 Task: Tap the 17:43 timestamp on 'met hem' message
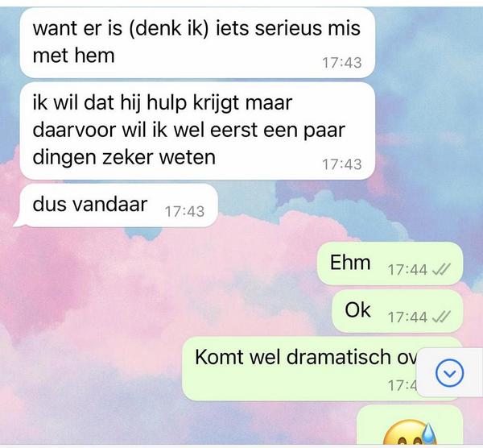click(x=341, y=63)
